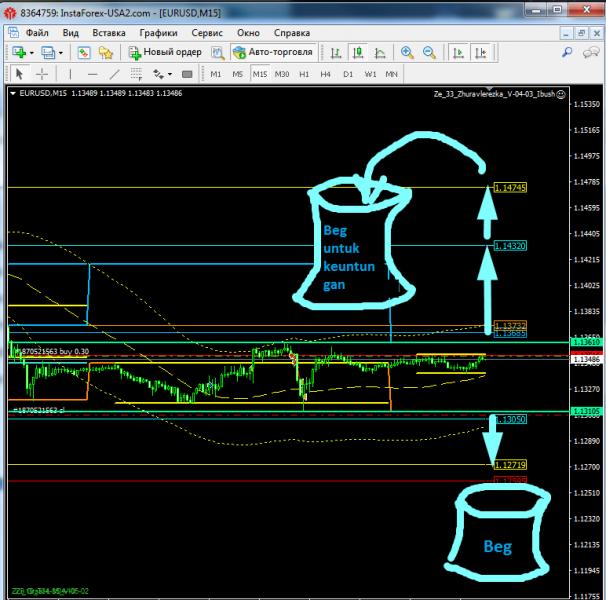Switch to M30 timeframe
The height and width of the screenshot is (600, 606).
coord(282,74)
